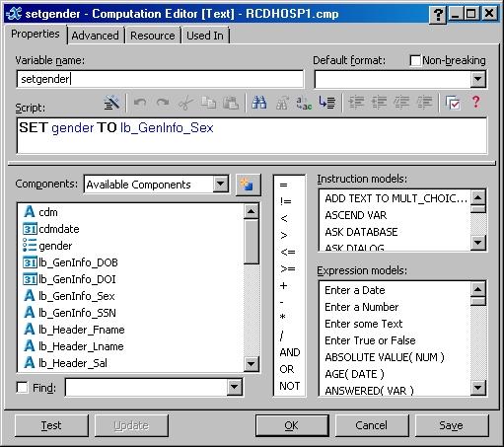The image size is (504, 447).
Task: Click the first indent lines icon
Action: 356,103
